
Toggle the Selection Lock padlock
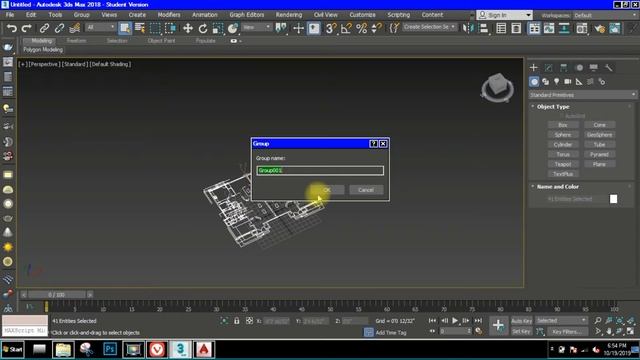[237, 321]
